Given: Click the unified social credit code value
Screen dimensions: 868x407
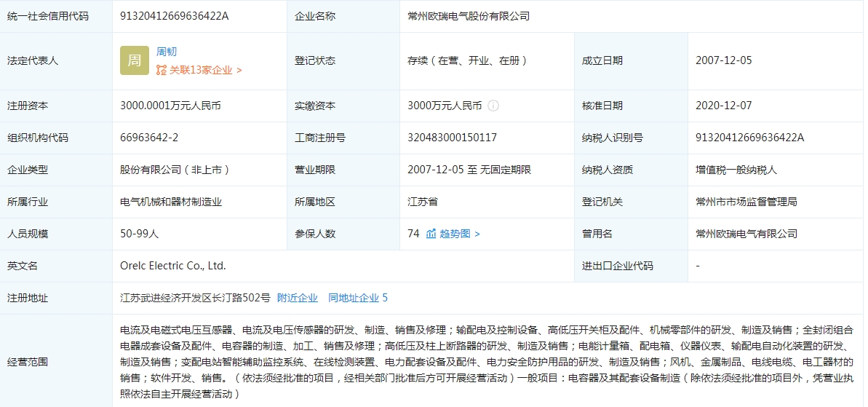Looking at the screenshot, I should 175,15.
